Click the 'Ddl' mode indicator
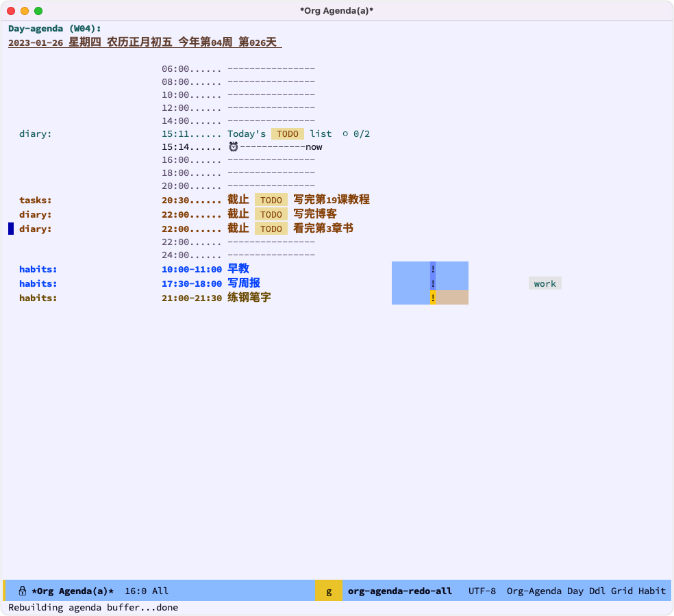The width and height of the screenshot is (674, 616). [x=597, y=591]
